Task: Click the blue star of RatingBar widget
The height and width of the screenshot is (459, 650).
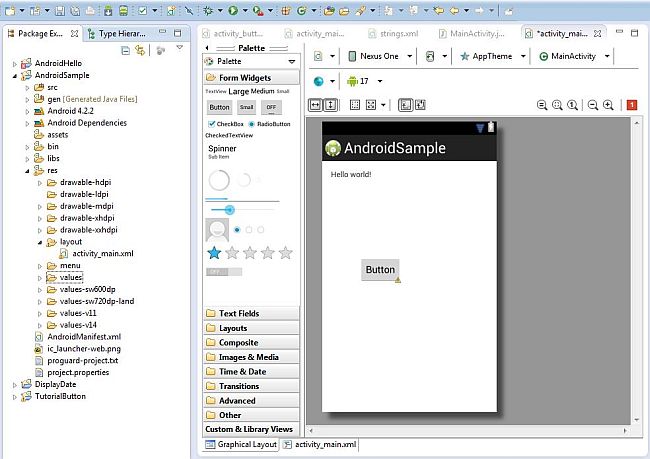Action: tap(214, 253)
